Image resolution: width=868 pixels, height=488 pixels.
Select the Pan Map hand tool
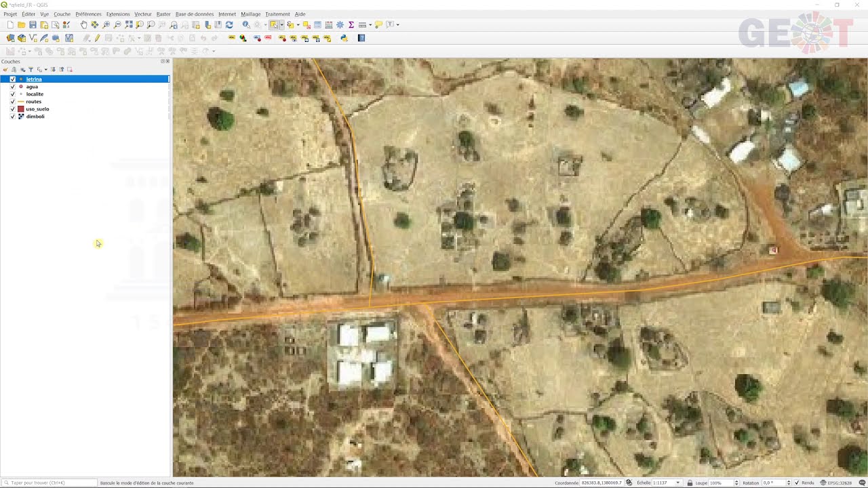click(84, 24)
